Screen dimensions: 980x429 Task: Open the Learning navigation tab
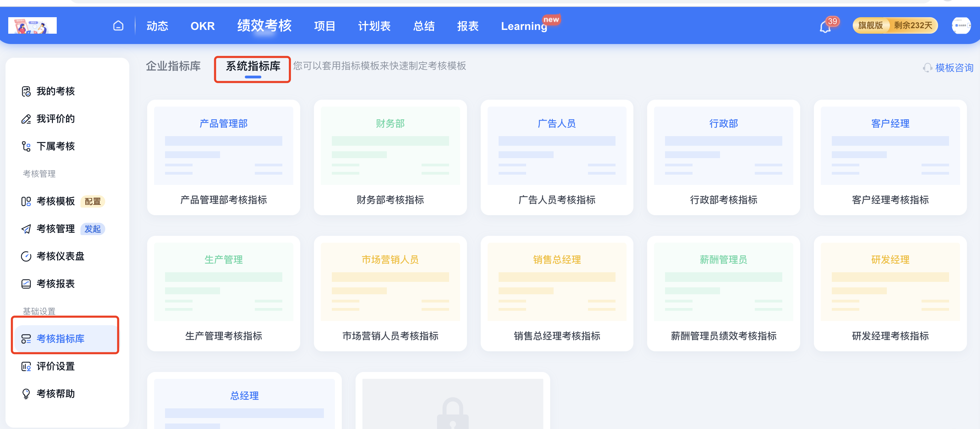[x=524, y=26]
